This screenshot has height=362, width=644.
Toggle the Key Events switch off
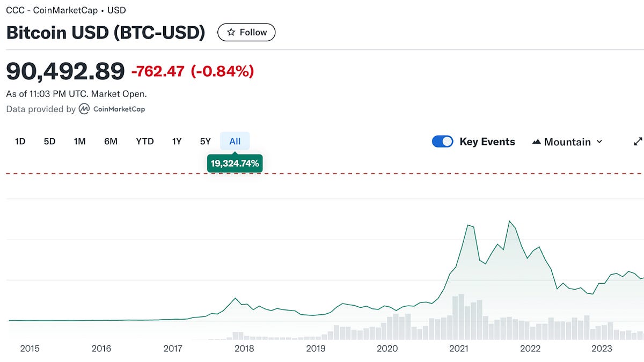tap(442, 141)
